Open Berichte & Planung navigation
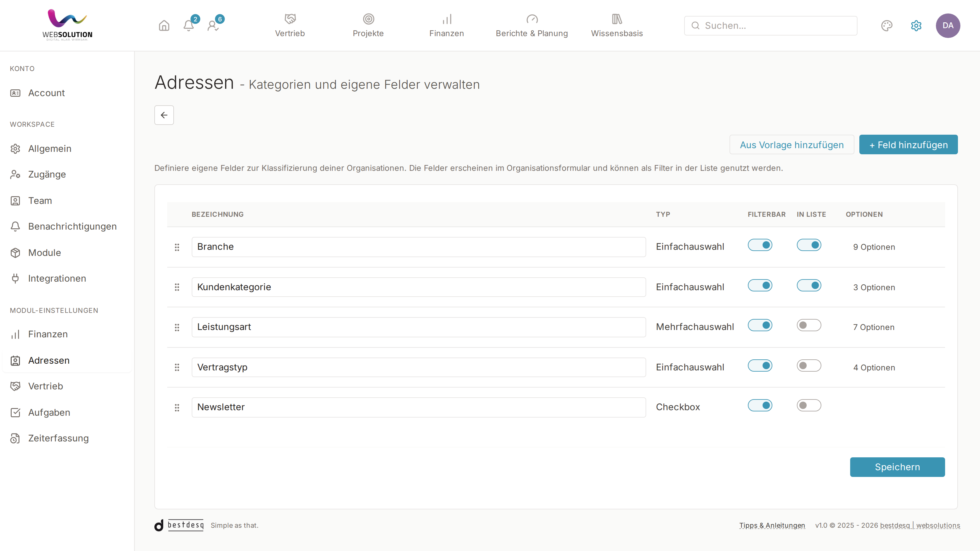Viewport: 980px width, 551px height. tap(532, 25)
